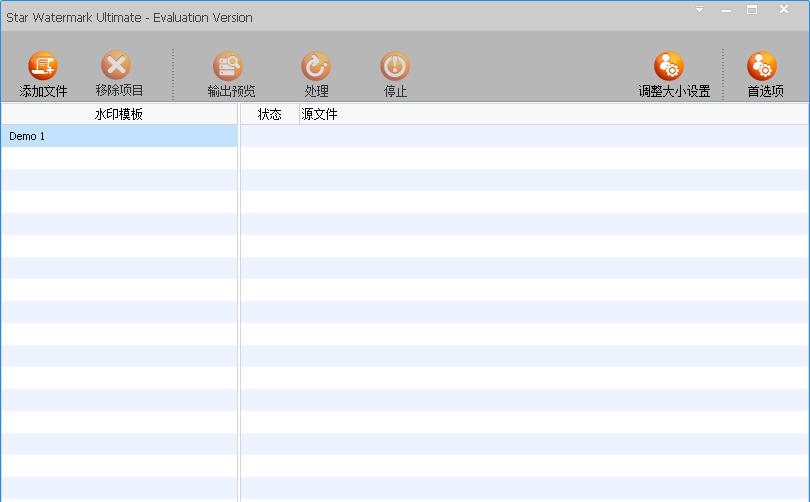Click the first empty row in source file list
This screenshot has width=810, height=502.
click(524, 136)
